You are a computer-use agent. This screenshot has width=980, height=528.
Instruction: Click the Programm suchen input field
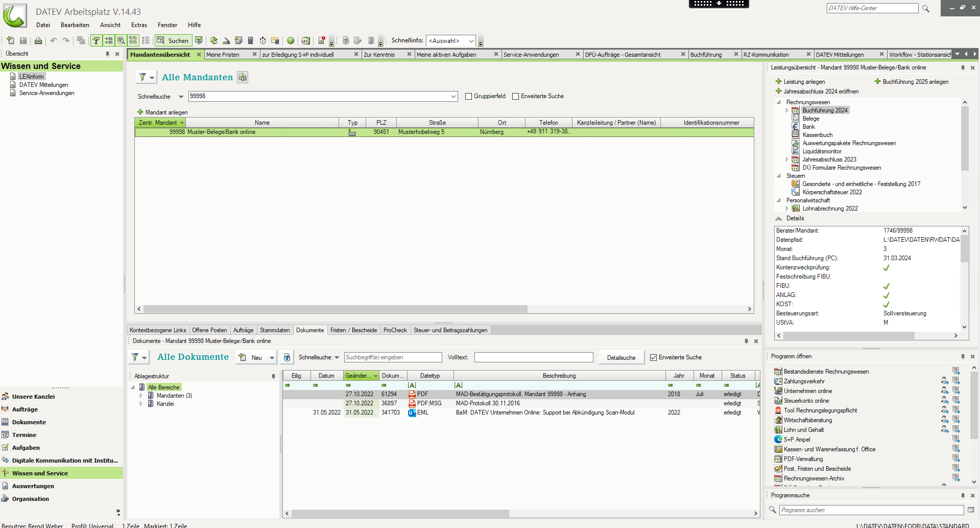871,510
